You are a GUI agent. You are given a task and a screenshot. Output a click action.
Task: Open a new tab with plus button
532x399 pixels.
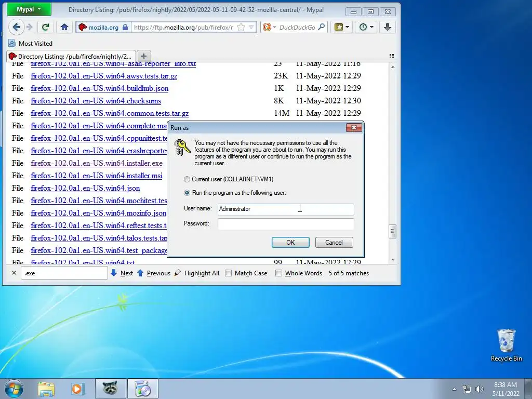click(144, 56)
